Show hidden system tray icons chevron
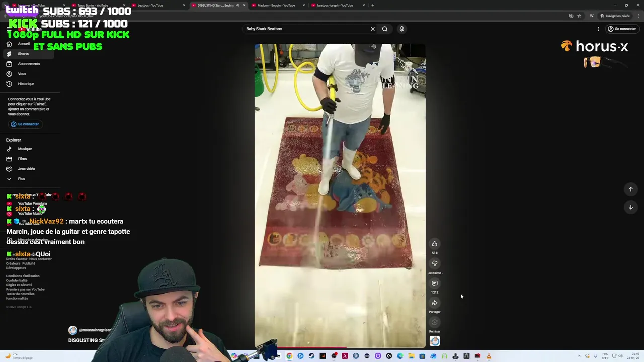 [579, 356]
